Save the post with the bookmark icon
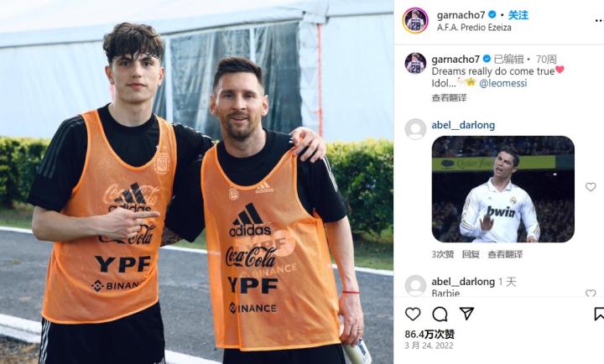 click(599, 314)
